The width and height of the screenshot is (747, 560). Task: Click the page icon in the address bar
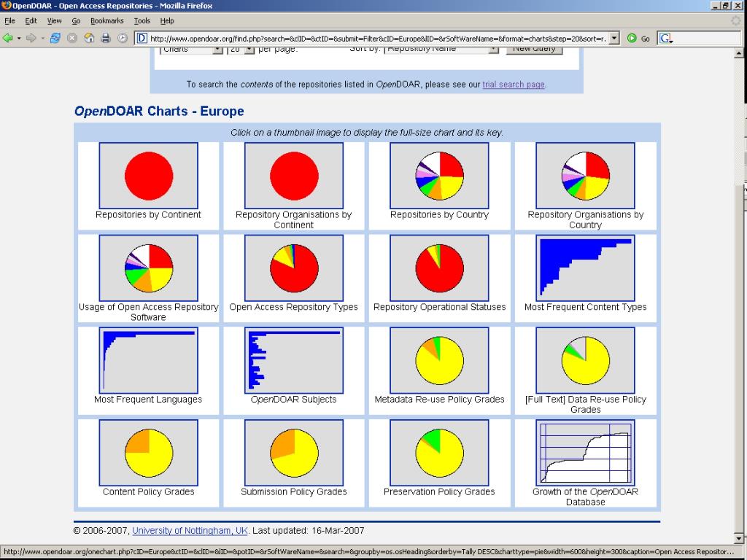pos(142,39)
